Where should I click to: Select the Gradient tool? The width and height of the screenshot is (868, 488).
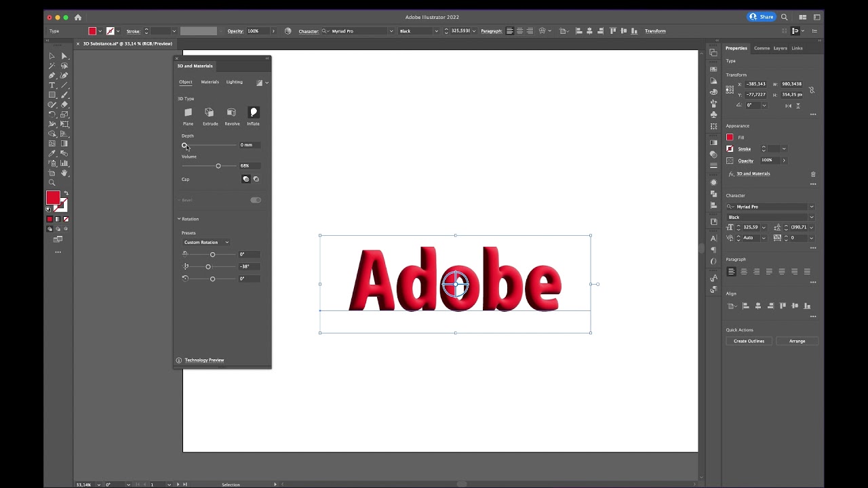64,144
